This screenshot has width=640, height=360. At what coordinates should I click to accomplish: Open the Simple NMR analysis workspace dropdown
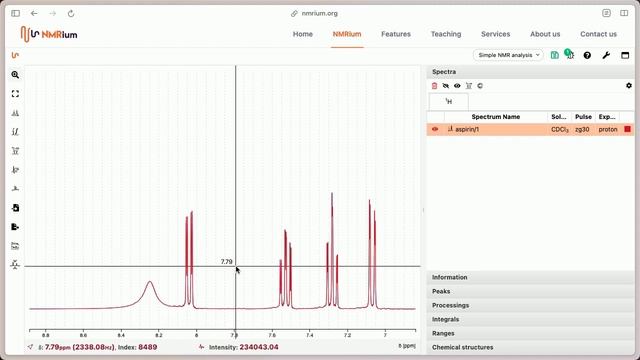[509, 55]
